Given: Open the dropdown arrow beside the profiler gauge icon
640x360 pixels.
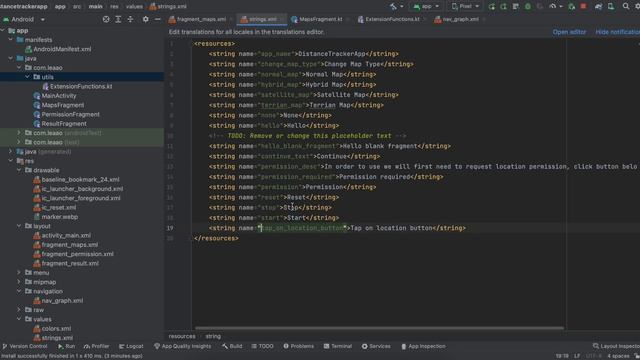Looking at the screenshot, I should [x=560, y=7].
